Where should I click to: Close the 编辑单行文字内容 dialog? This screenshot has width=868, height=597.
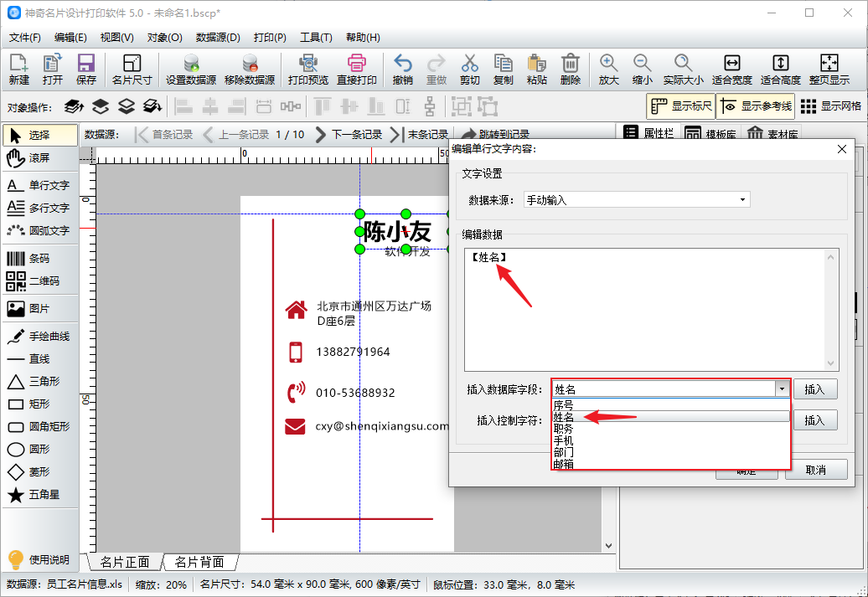click(842, 149)
